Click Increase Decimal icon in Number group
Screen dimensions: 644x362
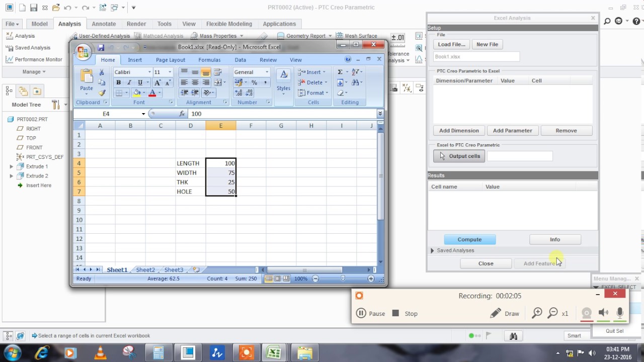(238, 93)
